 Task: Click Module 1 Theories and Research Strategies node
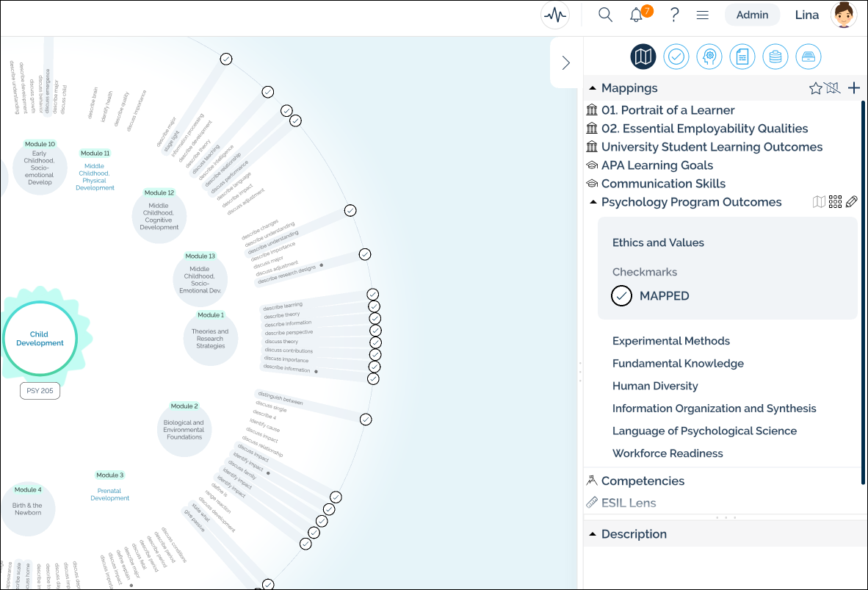(x=210, y=338)
